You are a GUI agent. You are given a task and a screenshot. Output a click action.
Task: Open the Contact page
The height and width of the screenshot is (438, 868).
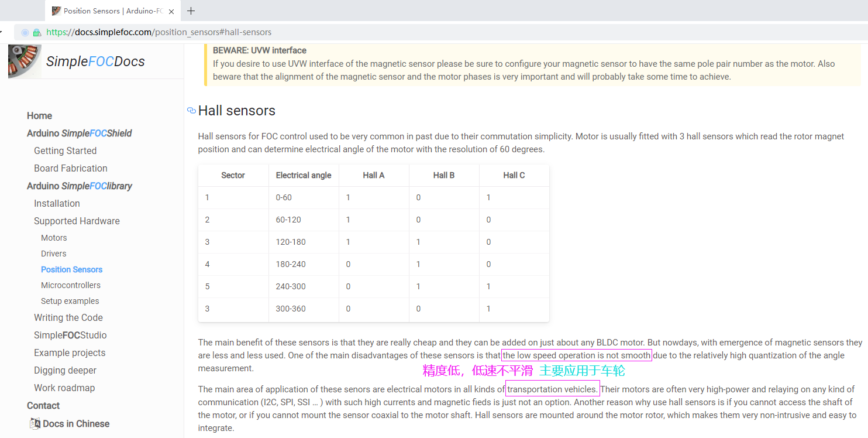pyautogui.click(x=43, y=405)
